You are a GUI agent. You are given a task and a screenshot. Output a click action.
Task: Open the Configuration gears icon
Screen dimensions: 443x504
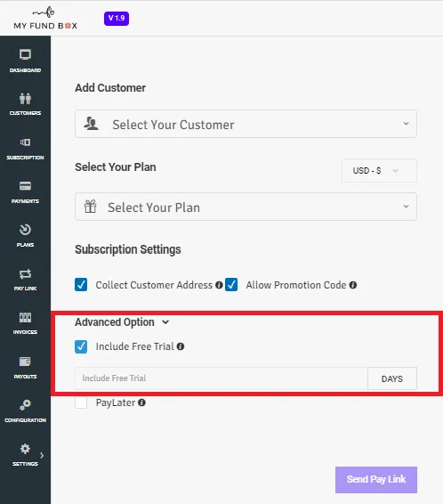coord(25,405)
